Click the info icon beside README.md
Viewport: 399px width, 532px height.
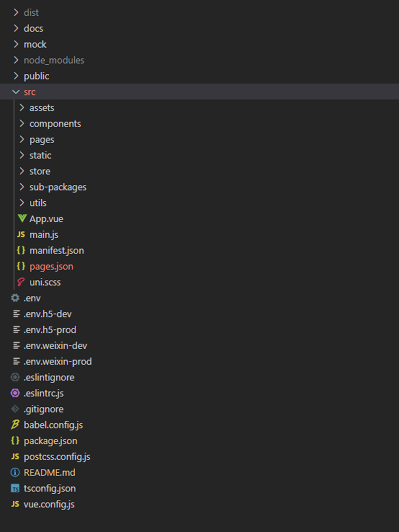pos(15,472)
